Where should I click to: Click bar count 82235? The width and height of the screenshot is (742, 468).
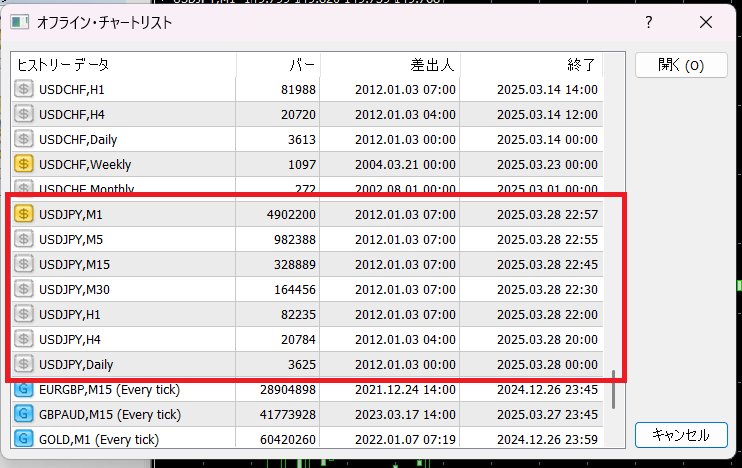pos(298,315)
